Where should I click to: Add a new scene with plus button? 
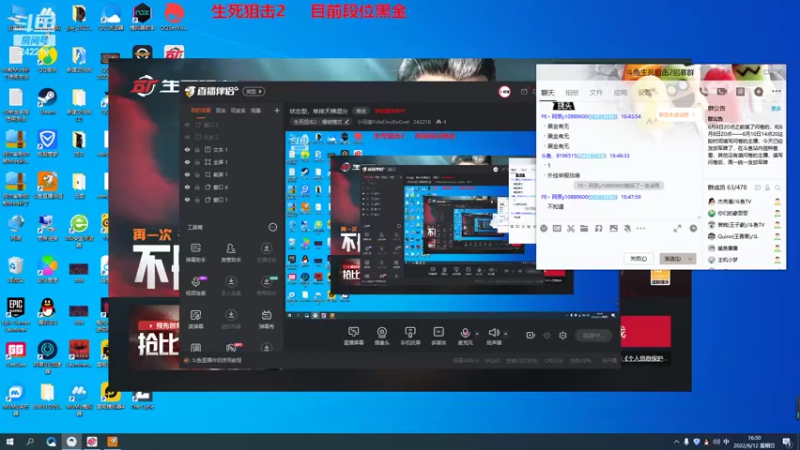(x=277, y=110)
